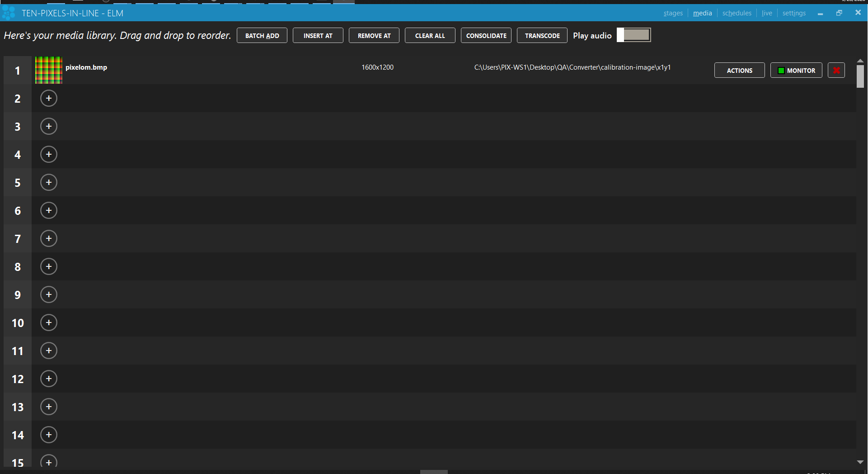Add media to slot 8

(x=48, y=266)
